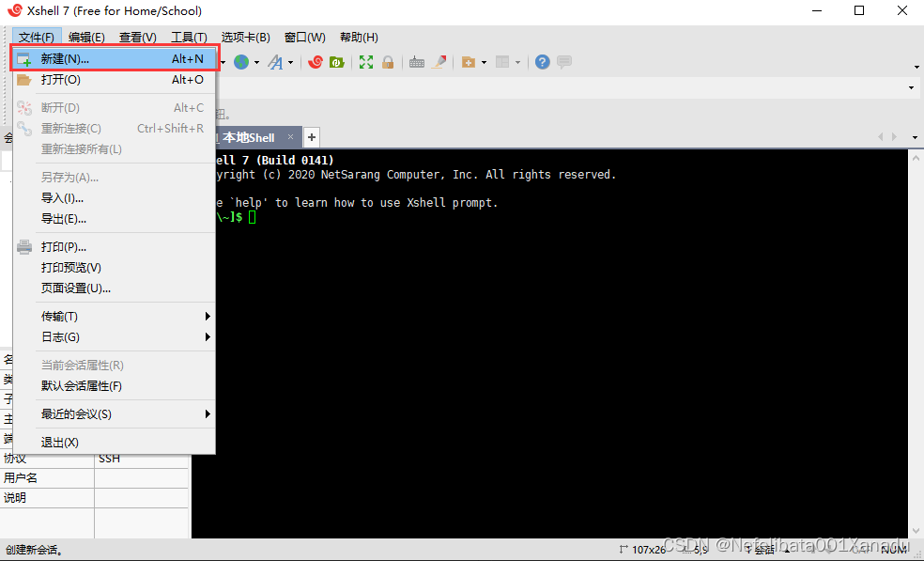This screenshot has width=924, height=561.
Task: Launch Xftp with the green folder icon
Action: (x=336, y=62)
